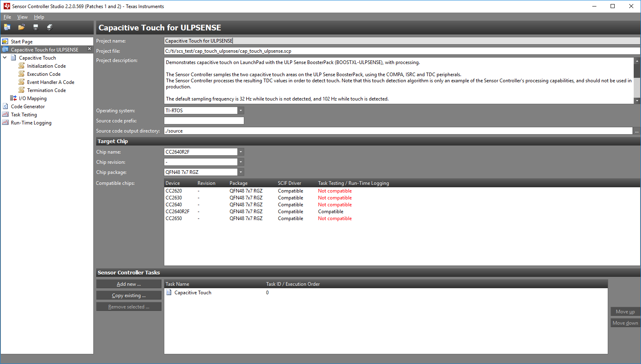Collapse the Capacitive Touch tree node
Image resolution: width=641 pixels, height=364 pixels.
pos(5,58)
